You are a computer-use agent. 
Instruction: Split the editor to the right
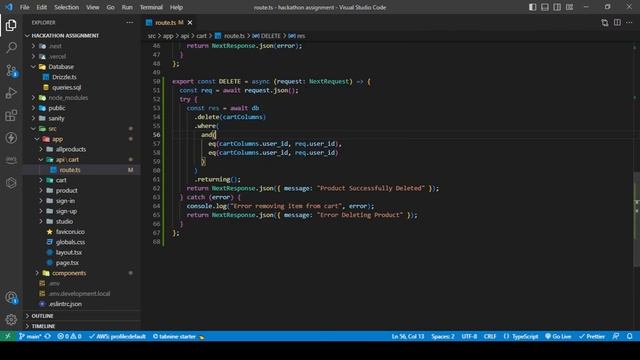(617, 22)
